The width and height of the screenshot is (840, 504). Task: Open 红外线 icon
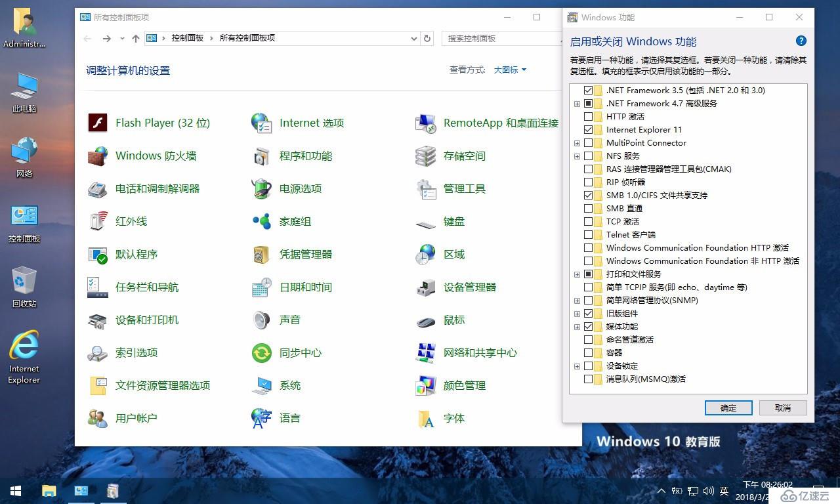pos(98,221)
